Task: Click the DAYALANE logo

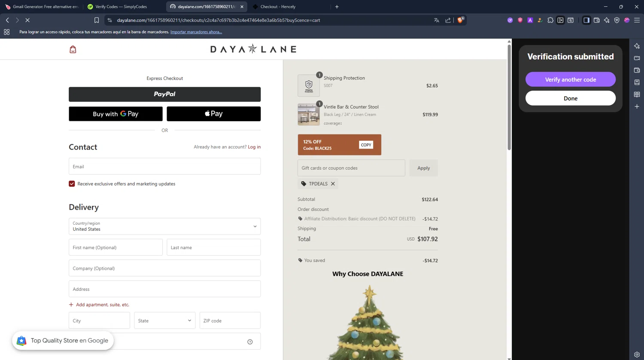Action: (x=253, y=49)
